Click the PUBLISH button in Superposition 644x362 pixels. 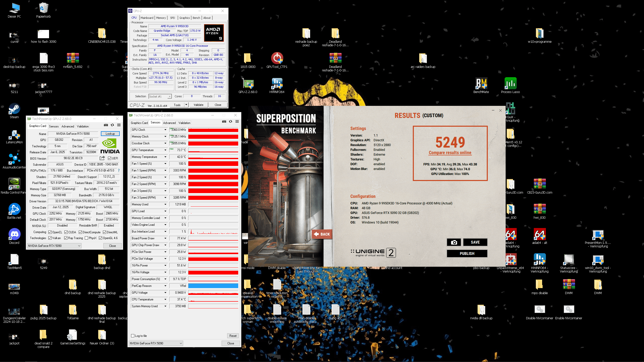pyautogui.click(x=467, y=254)
